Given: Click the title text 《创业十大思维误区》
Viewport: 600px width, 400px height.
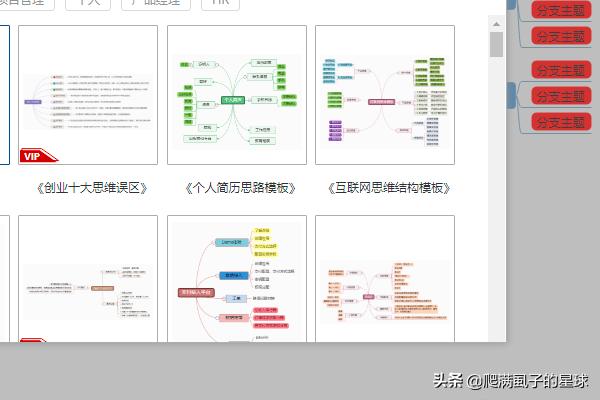Looking at the screenshot, I should coord(92,188).
